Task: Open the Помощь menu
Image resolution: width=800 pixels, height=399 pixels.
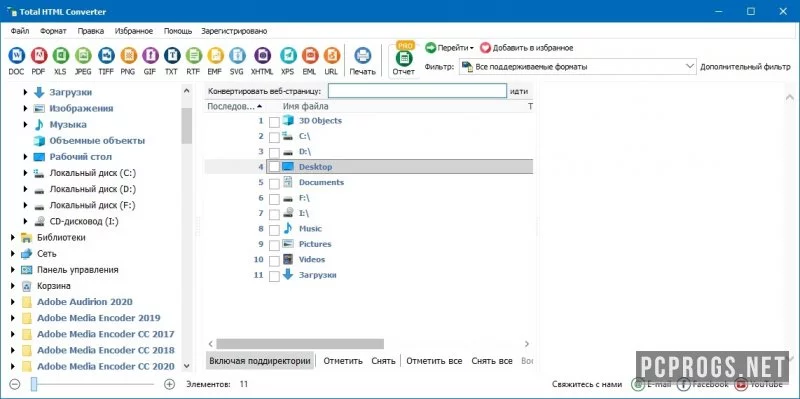Action: [x=178, y=31]
